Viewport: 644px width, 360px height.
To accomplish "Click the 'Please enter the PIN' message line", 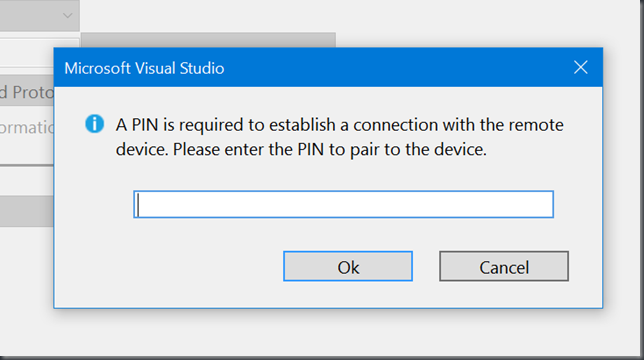I will (x=301, y=149).
